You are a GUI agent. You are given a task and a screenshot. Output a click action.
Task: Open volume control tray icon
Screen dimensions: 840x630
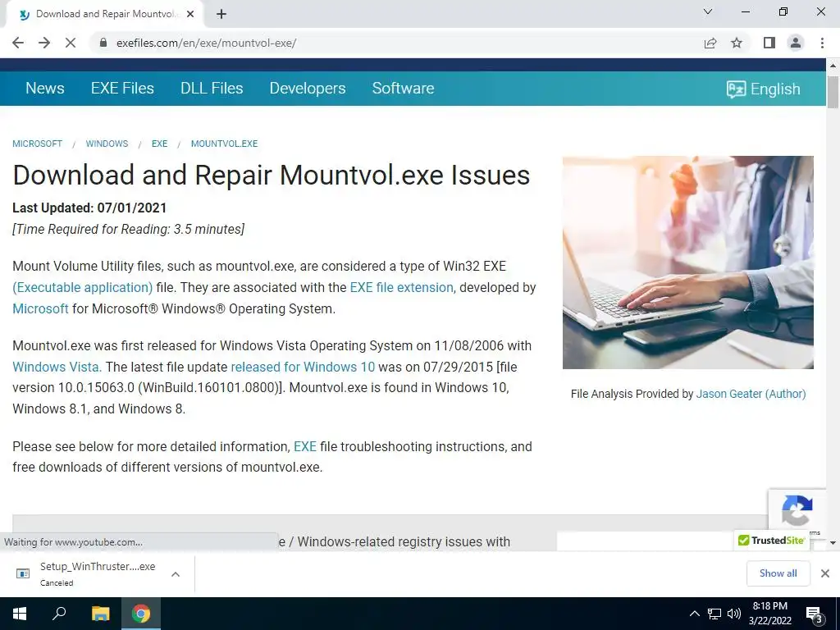pyautogui.click(x=734, y=614)
